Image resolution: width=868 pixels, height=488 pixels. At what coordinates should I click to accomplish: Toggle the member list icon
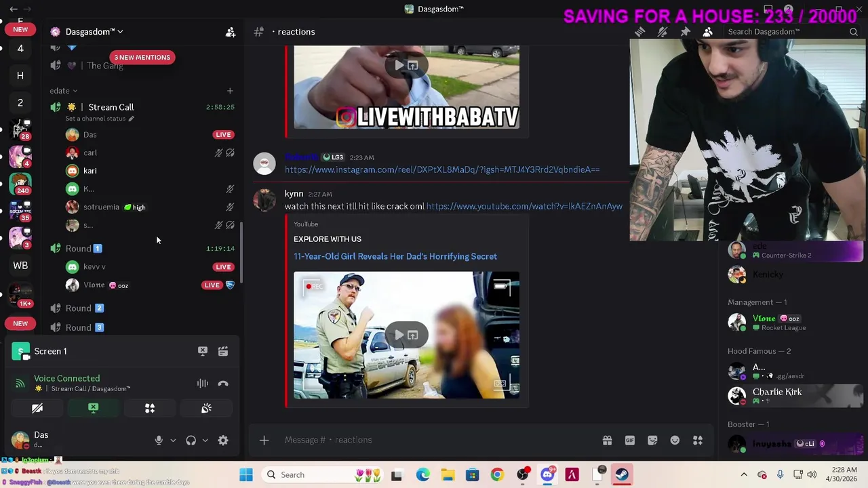click(707, 32)
